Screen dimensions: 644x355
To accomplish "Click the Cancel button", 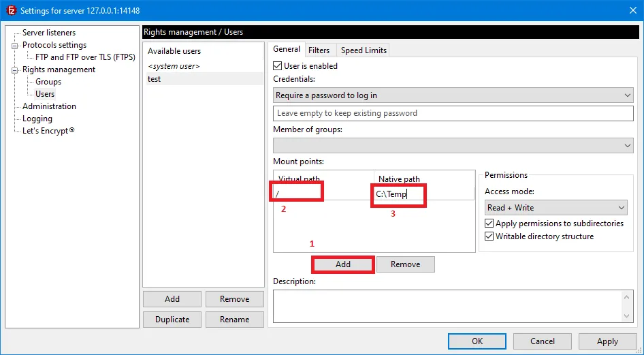I will click(x=542, y=341).
